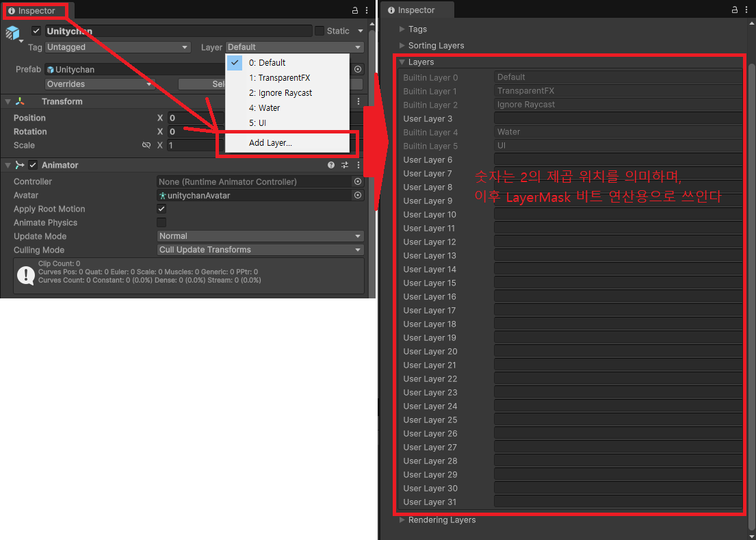Open the Tag dropdown showing Untagged
Image resolution: width=756 pixels, height=540 pixels.
click(118, 47)
